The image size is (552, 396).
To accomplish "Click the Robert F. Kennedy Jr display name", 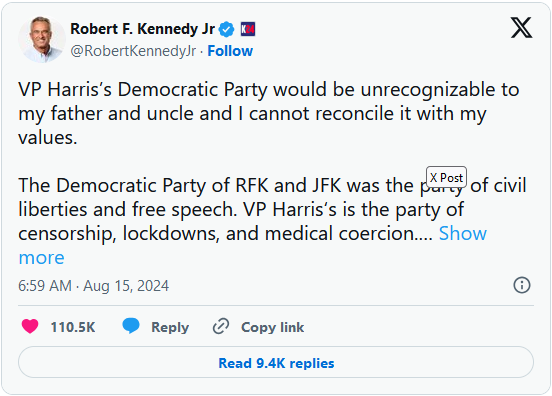I will point(142,29).
